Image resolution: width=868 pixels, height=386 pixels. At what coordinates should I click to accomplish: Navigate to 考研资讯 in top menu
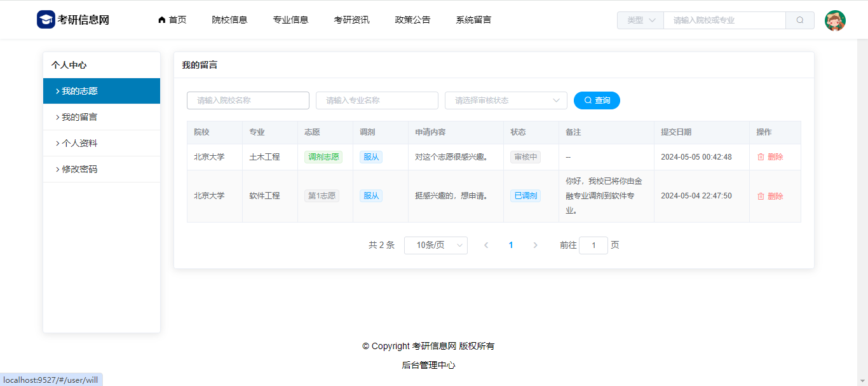pos(351,20)
